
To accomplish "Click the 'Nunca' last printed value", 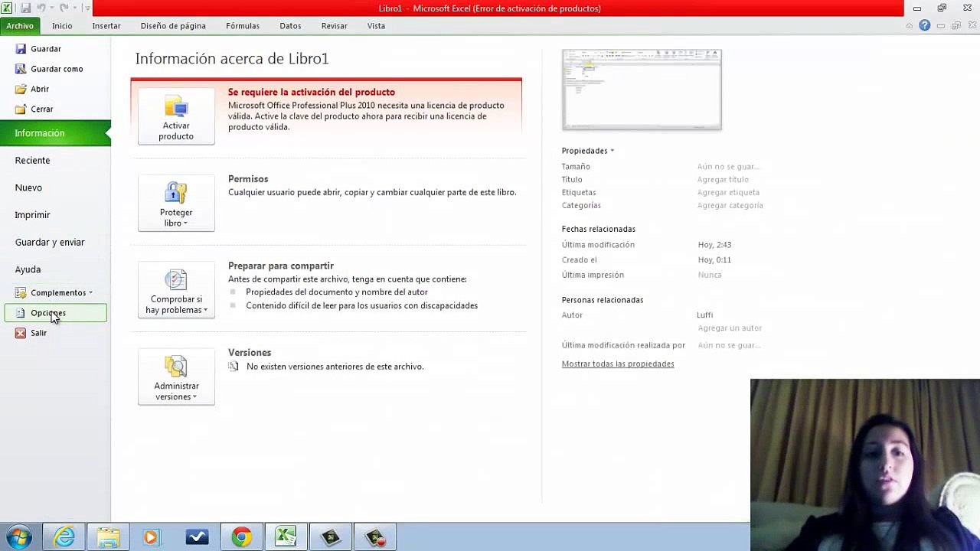I will click(710, 275).
